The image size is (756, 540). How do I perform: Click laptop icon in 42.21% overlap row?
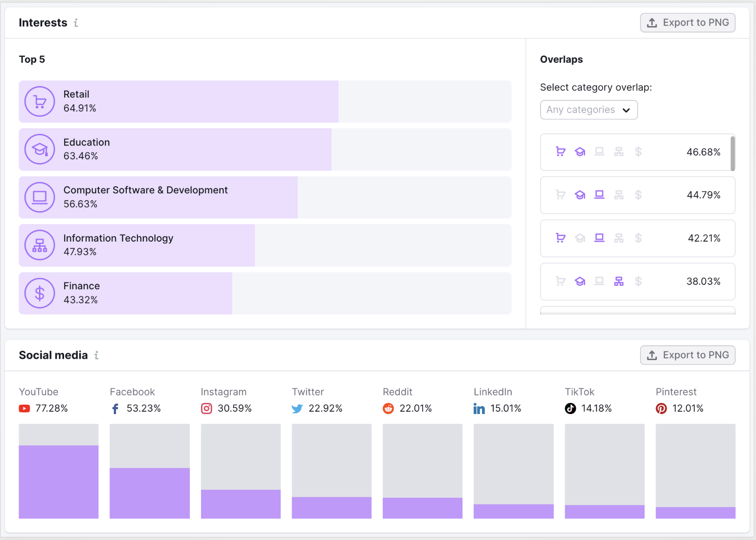tap(600, 238)
